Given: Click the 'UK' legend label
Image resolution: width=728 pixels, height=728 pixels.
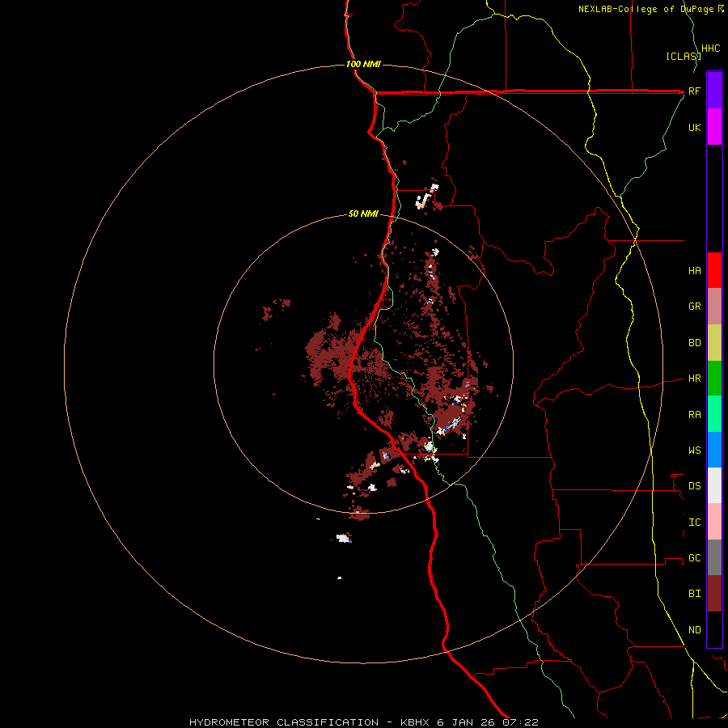Looking at the screenshot, I should [x=695, y=127].
